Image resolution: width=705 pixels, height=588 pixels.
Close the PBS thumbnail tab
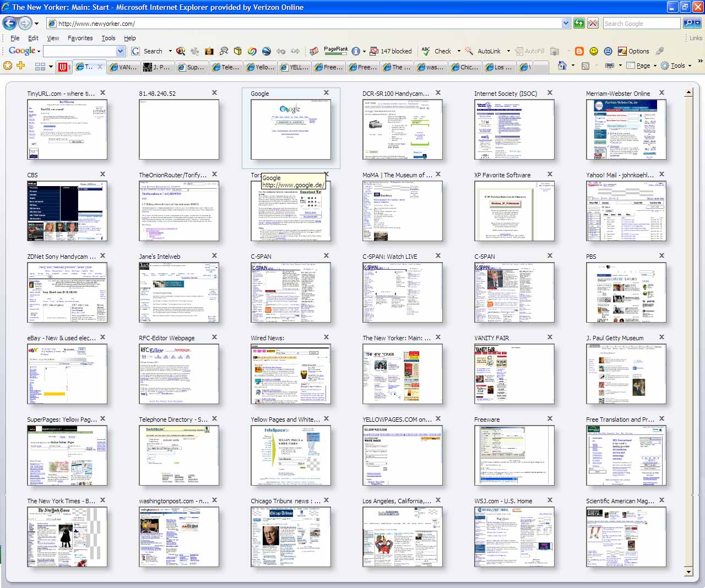point(661,255)
